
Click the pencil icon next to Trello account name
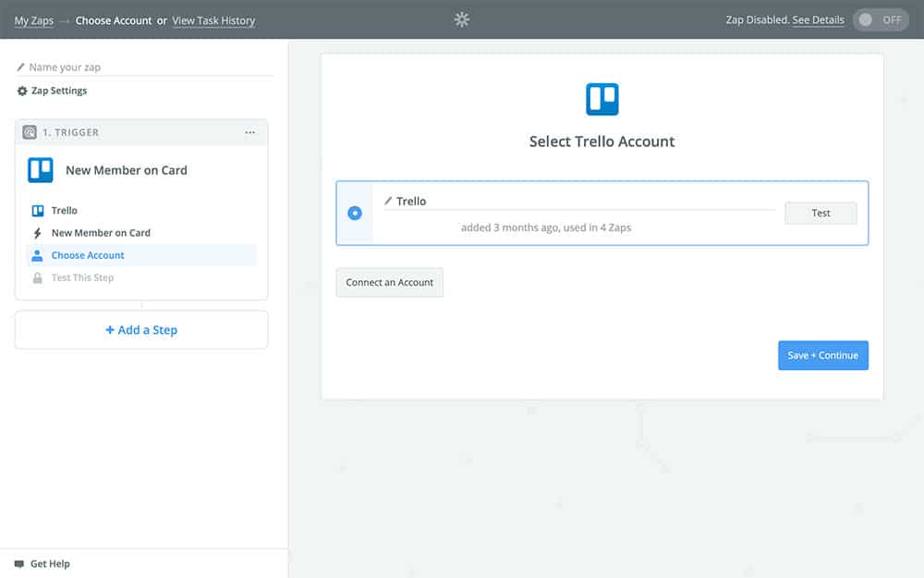(x=388, y=202)
